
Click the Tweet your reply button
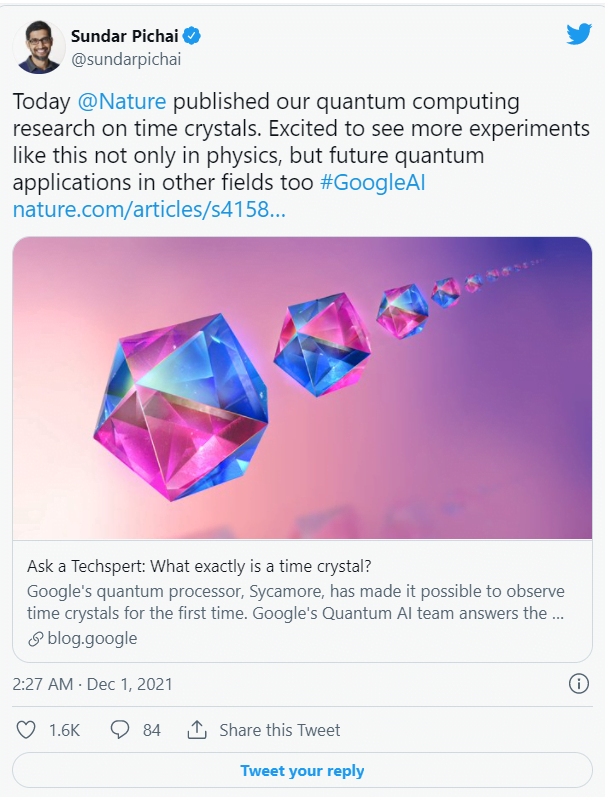[302, 770]
